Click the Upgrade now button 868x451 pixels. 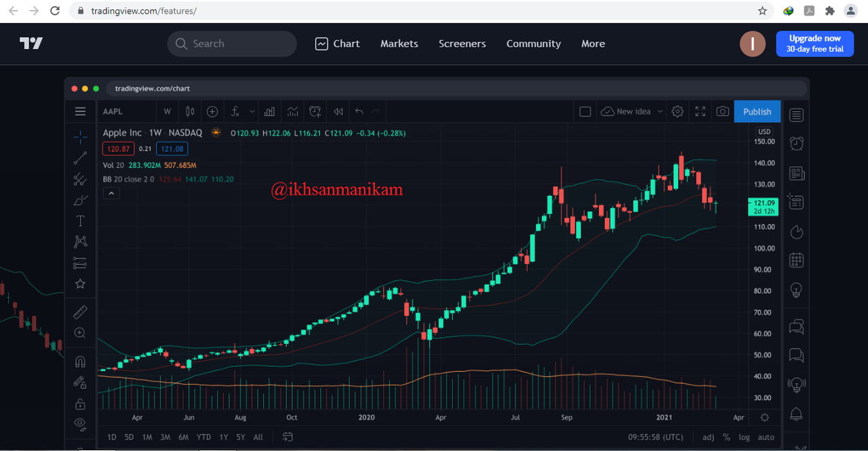(815, 43)
